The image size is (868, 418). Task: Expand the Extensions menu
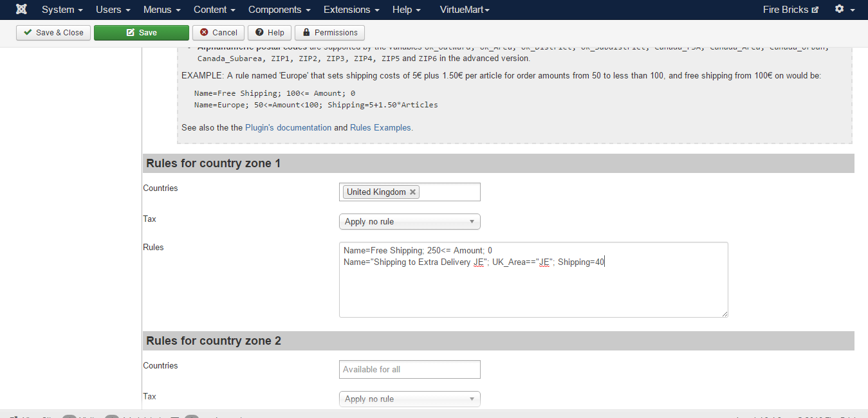tap(351, 10)
